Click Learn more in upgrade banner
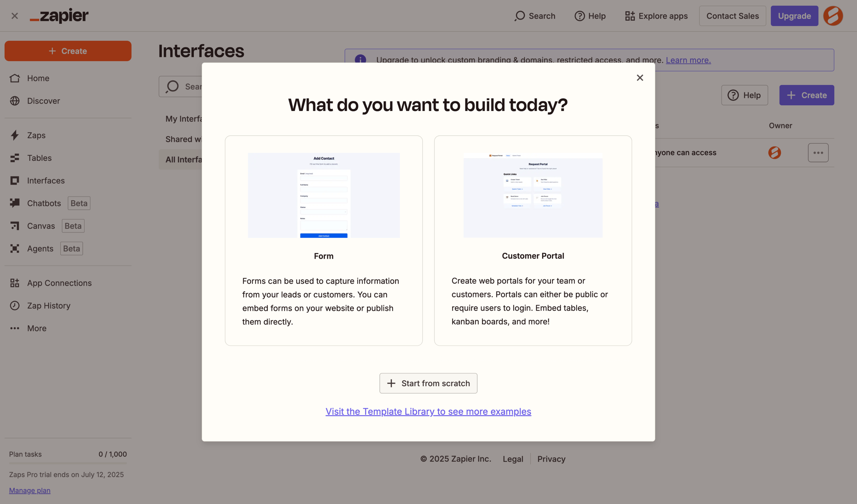The height and width of the screenshot is (504, 857). coord(688,60)
